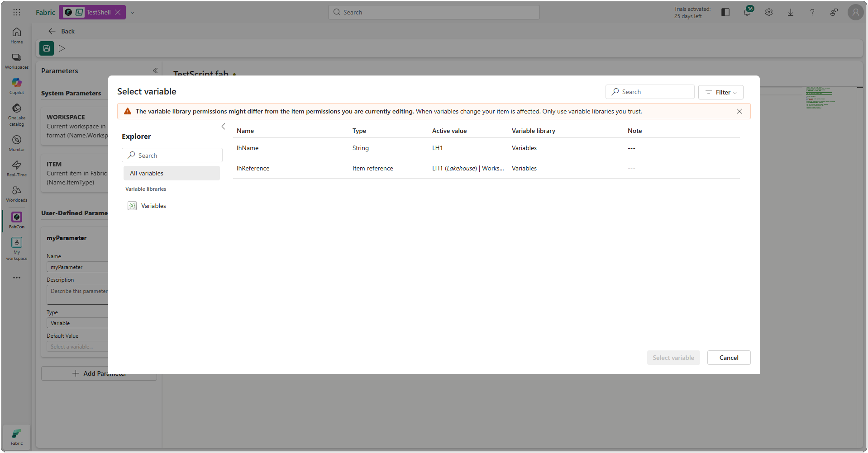Click the notifications bell icon
The image size is (868, 453).
pyautogui.click(x=747, y=12)
